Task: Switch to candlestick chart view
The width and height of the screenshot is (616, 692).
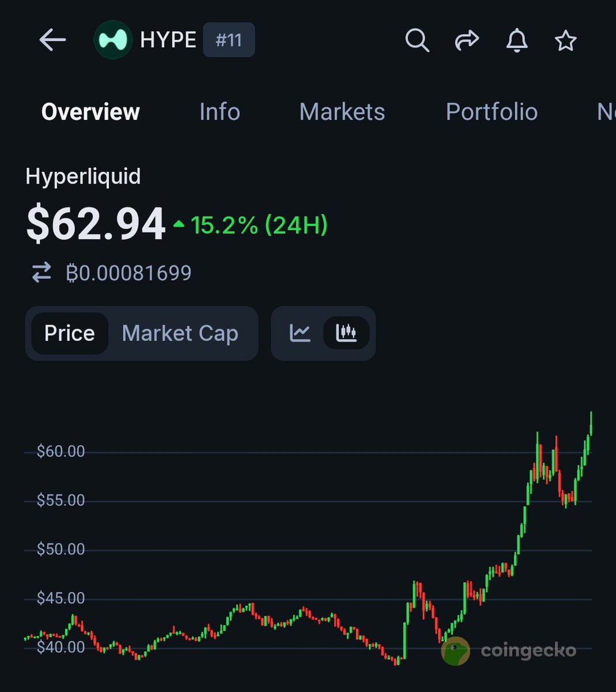Action: 346,333
